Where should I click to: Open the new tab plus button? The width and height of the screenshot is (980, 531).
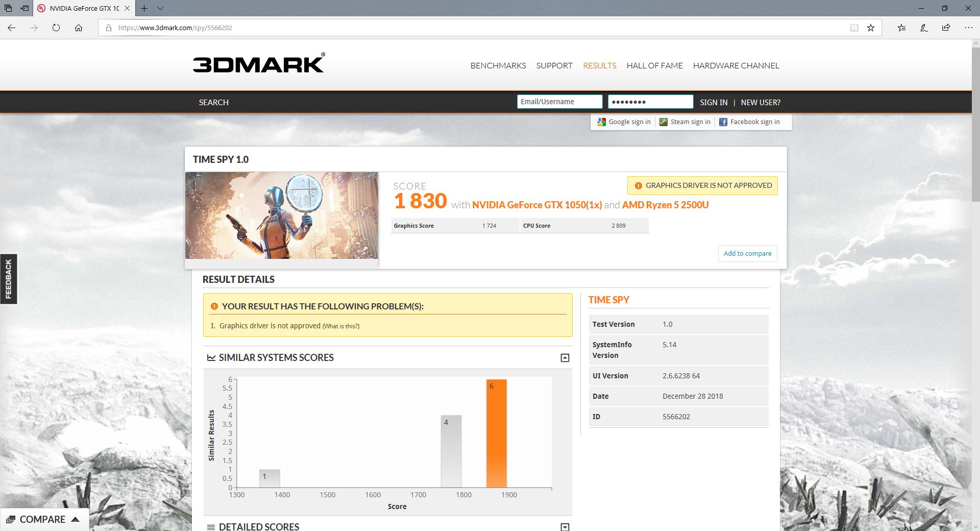pos(144,8)
